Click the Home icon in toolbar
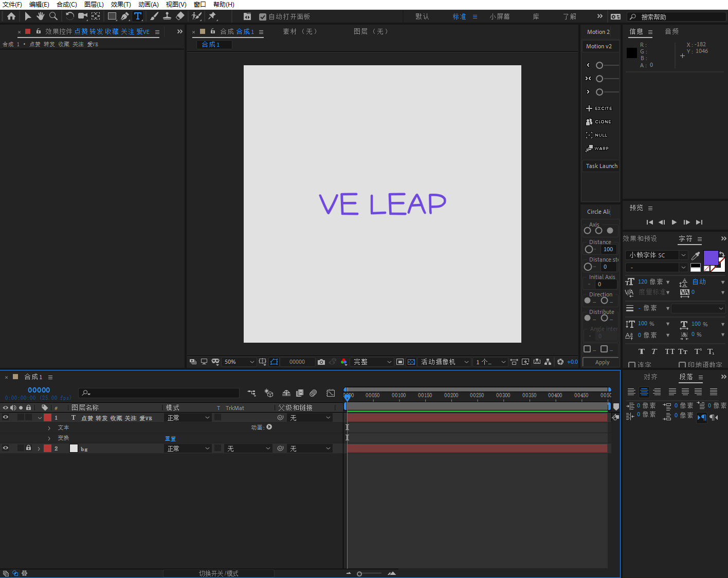The image size is (728, 578). click(x=11, y=16)
